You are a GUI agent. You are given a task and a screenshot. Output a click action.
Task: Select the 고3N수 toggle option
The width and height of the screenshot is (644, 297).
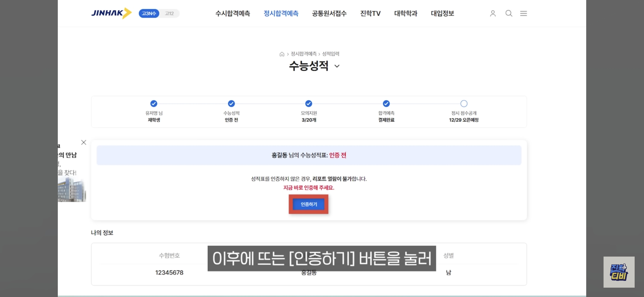[x=149, y=13]
